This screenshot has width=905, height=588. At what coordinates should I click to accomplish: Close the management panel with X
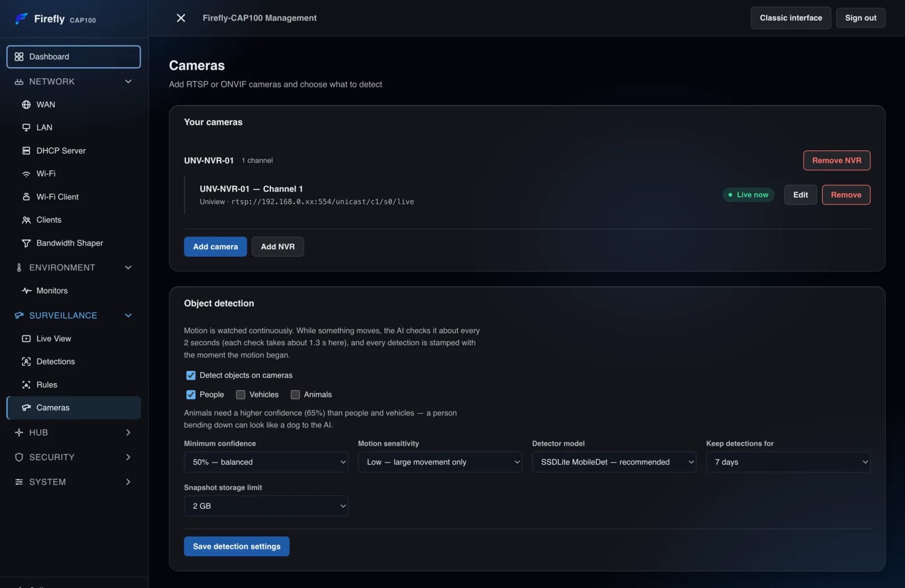point(181,18)
